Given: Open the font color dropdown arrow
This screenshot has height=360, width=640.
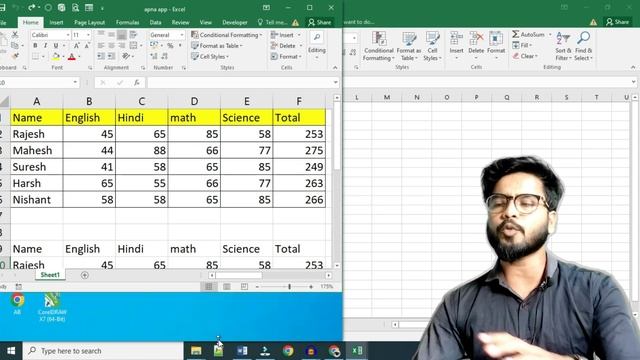Looking at the screenshot, I should click(x=80, y=57).
